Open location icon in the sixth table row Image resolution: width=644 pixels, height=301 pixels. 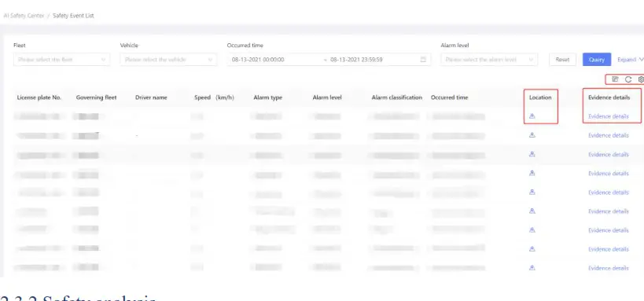532,211
